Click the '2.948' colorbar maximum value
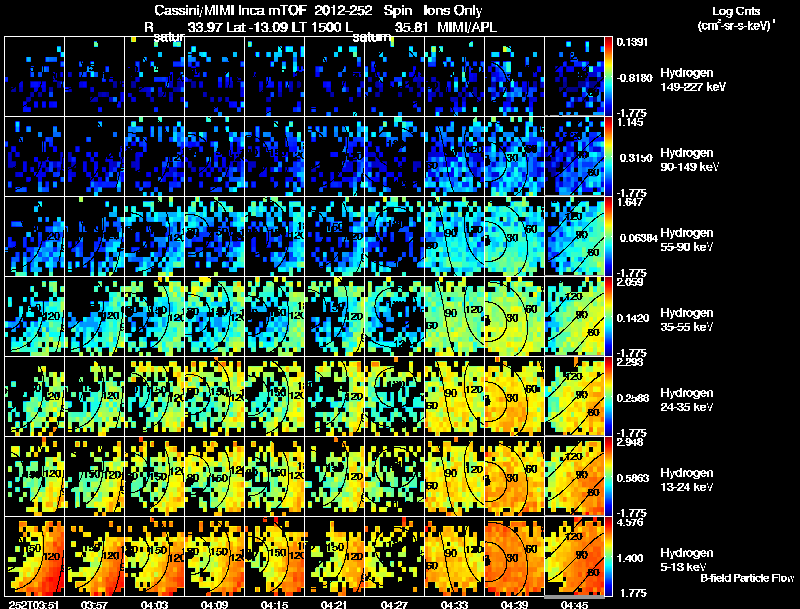Image resolution: width=800 pixels, height=609 pixels. pyautogui.click(x=630, y=442)
